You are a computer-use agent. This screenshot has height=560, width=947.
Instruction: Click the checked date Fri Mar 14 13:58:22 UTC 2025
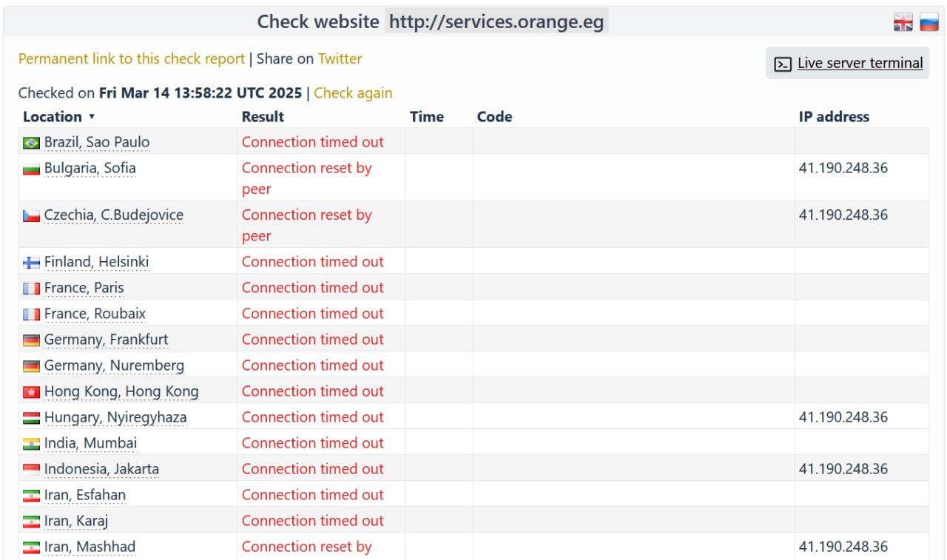pyautogui.click(x=200, y=93)
